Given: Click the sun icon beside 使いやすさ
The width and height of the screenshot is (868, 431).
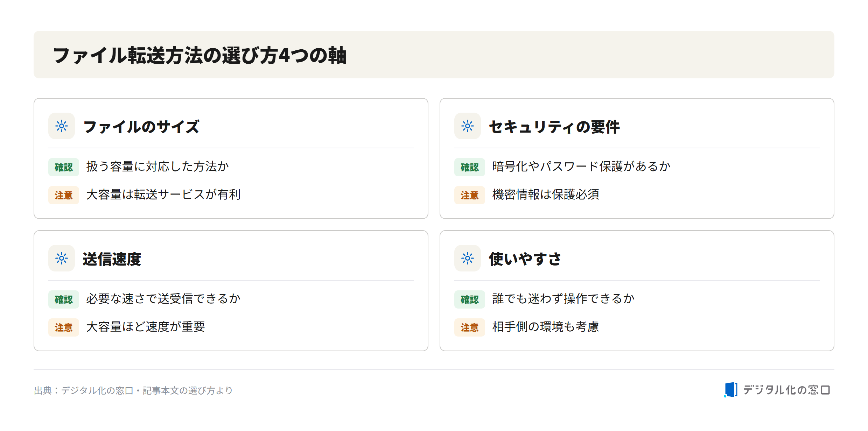Looking at the screenshot, I should (x=468, y=258).
